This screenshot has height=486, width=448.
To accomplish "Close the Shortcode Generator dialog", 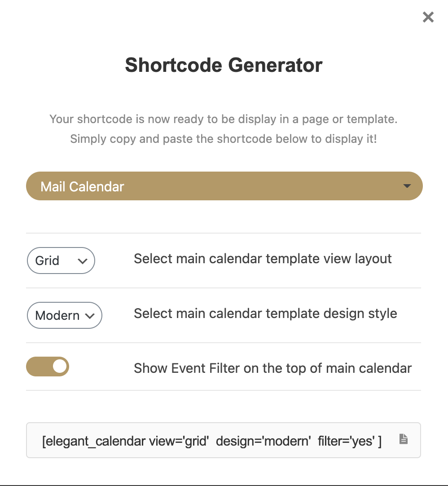I will (428, 18).
